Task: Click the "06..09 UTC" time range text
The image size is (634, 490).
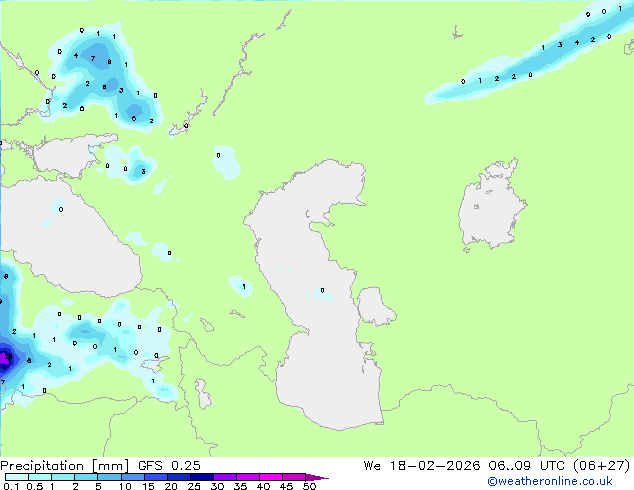Action: pyautogui.click(x=528, y=466)
